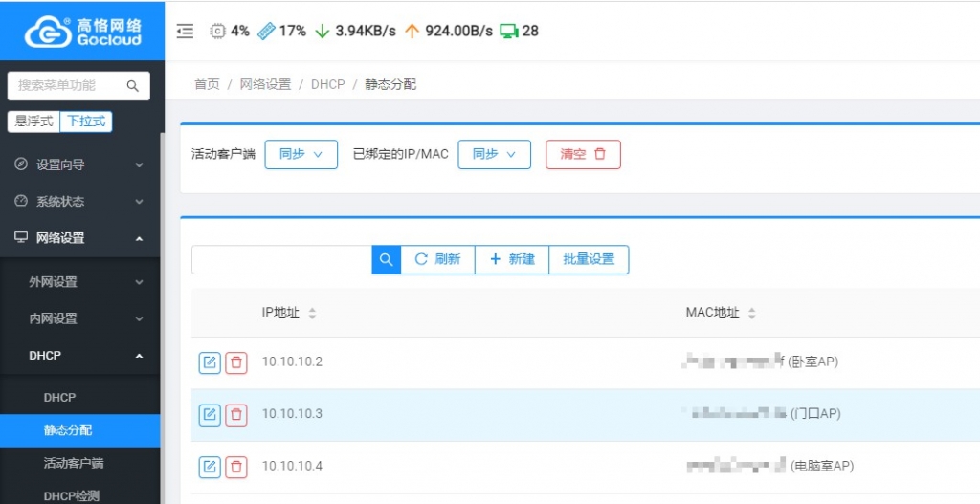
Task: Edit the 10.10.10.2 binding entry
Action: 210,362
